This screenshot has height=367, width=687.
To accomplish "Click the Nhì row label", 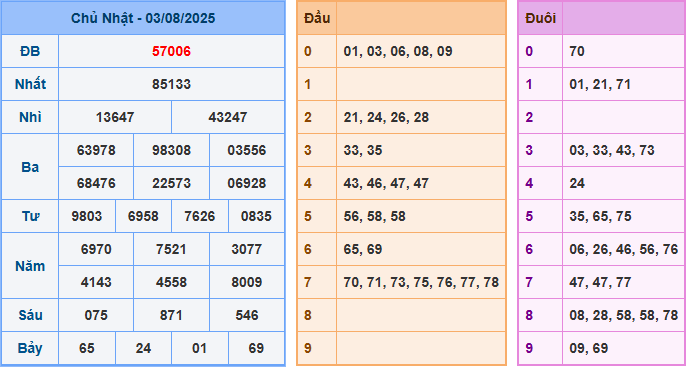I will tap(30, 117).
